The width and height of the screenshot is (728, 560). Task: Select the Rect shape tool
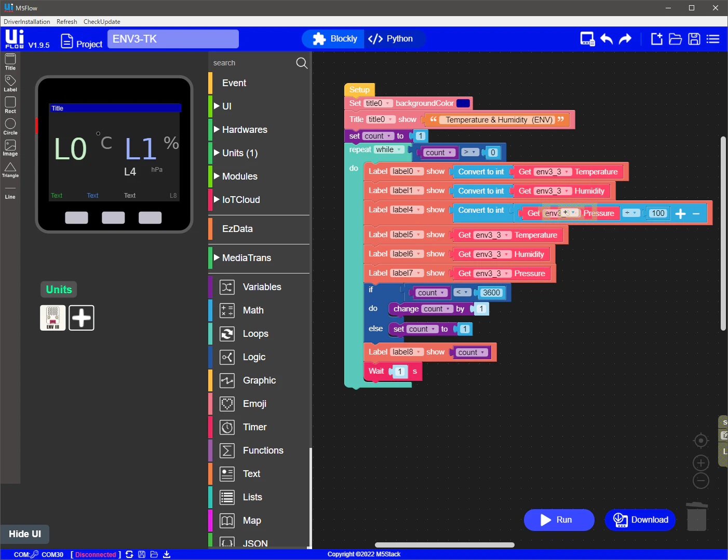pos(10,105)
